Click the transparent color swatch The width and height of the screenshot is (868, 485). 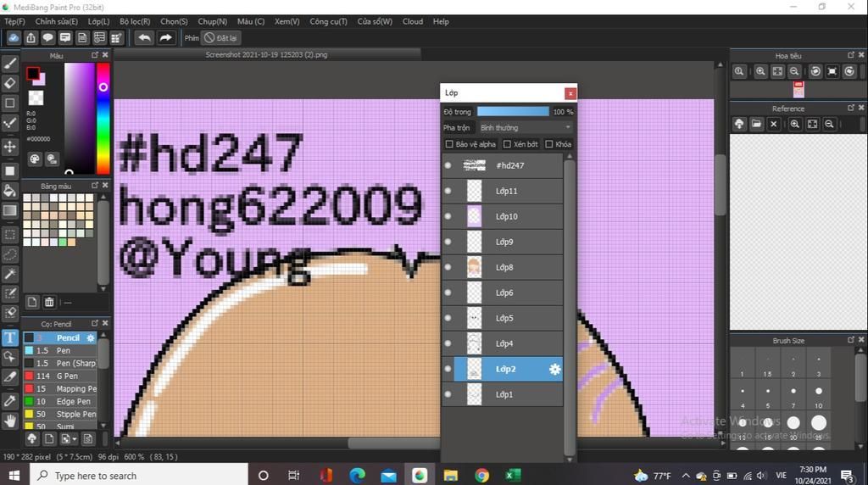click(x=36, y=98)
